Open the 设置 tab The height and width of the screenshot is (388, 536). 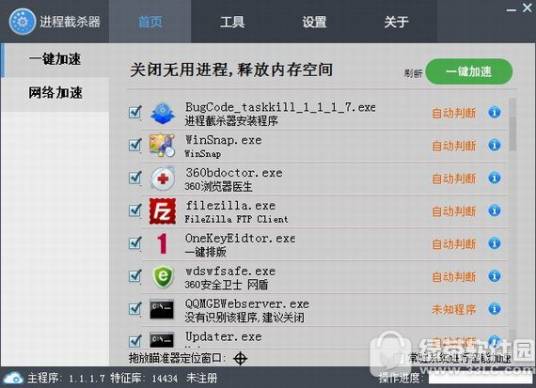pyautogui.click(x=314, y=22)
